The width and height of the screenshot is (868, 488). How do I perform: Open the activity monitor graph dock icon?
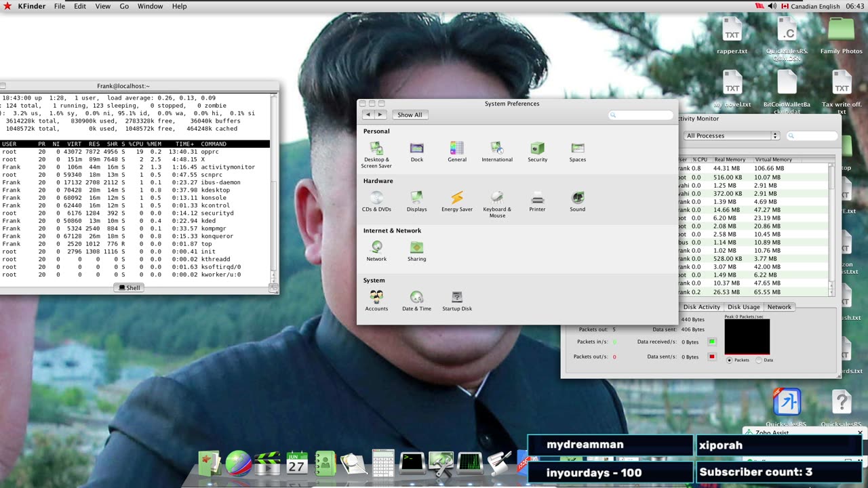click(x=469, y=464)
